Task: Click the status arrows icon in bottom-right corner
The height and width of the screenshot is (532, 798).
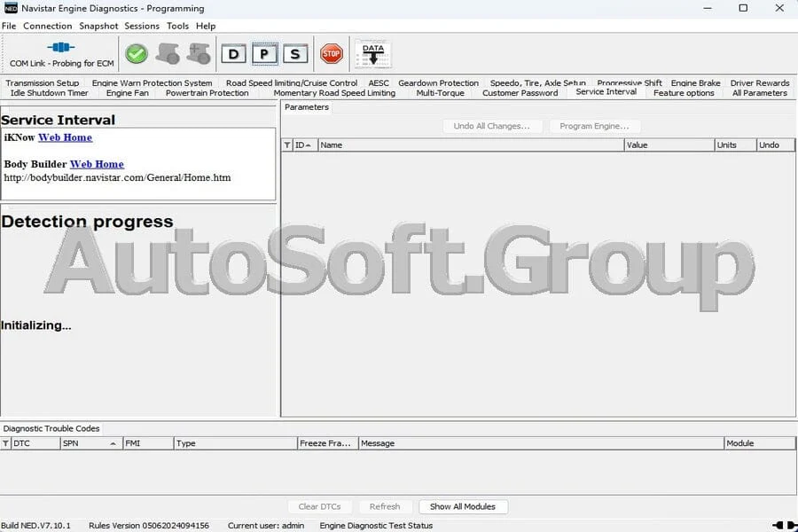Action: pyautogui.click(x=785, y=526)
